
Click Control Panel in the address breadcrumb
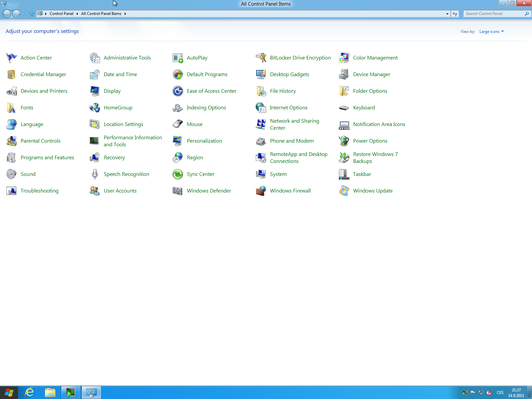62,14
